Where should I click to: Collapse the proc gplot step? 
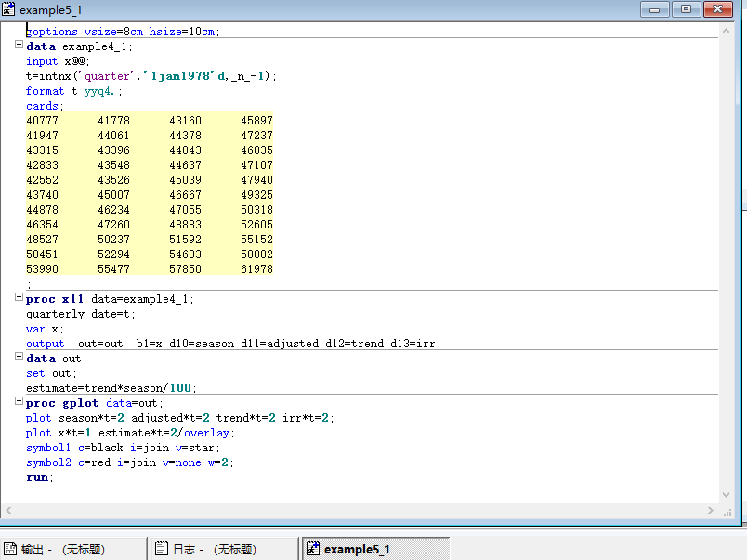19,402
